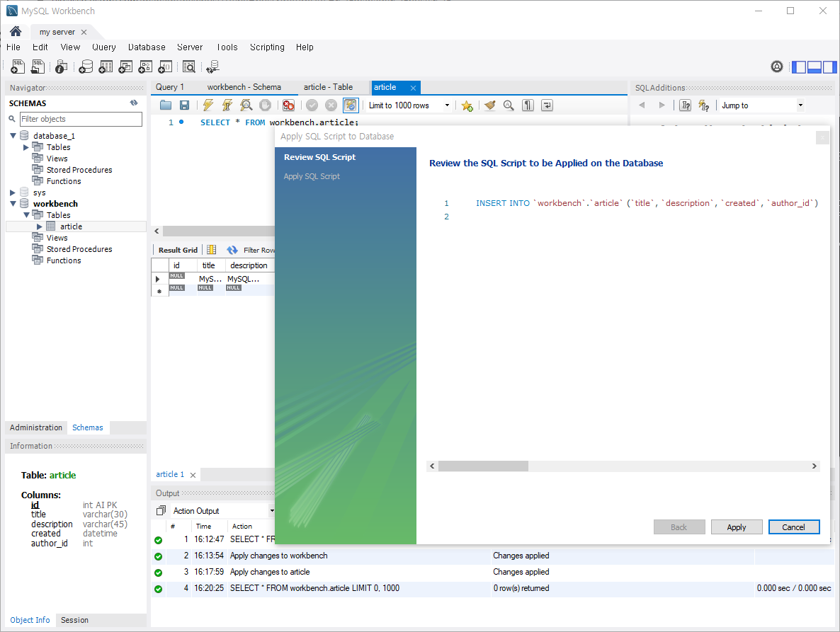Rollback the transaction icon
Viewport: 840px width, 632px height.
(x=331, y=105)
